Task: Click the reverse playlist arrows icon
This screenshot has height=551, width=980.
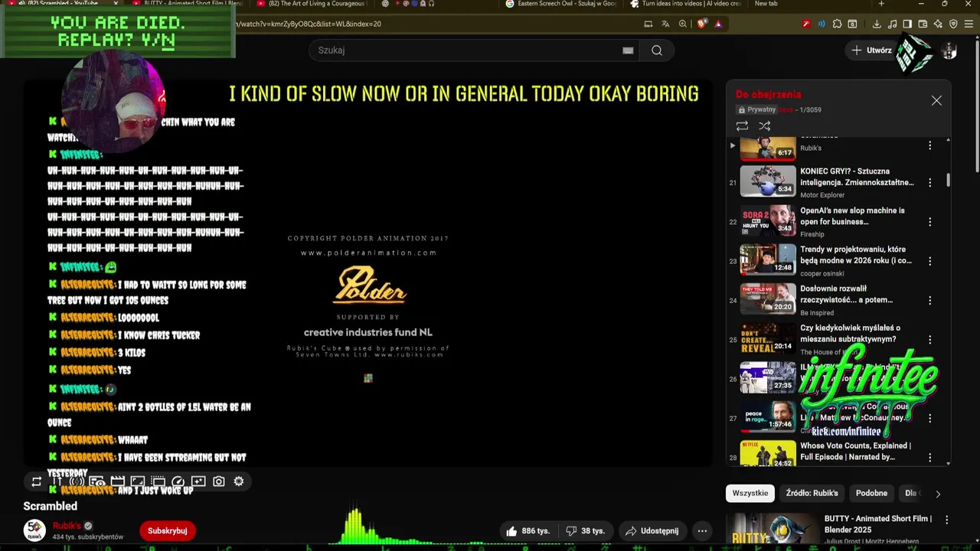Action: click(x=57, y=481)
